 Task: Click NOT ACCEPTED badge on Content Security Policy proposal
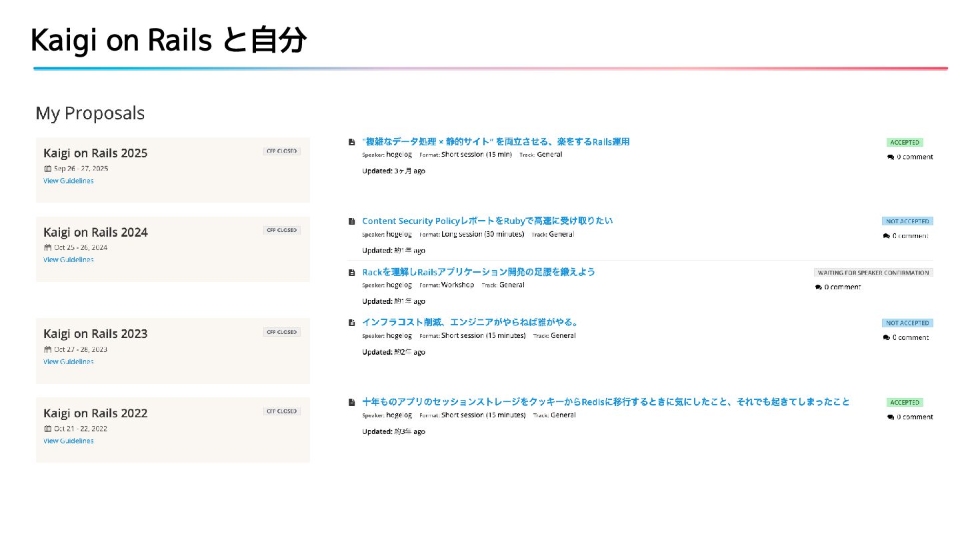[x=907, y=221]
